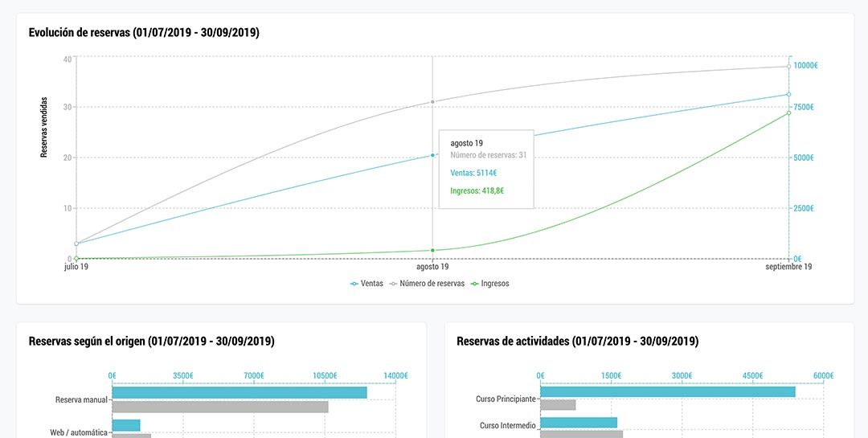Click the septiembre 19 Ventas data point
The height and width of the screenshot is (438, 868).
(x=788, y=94)
